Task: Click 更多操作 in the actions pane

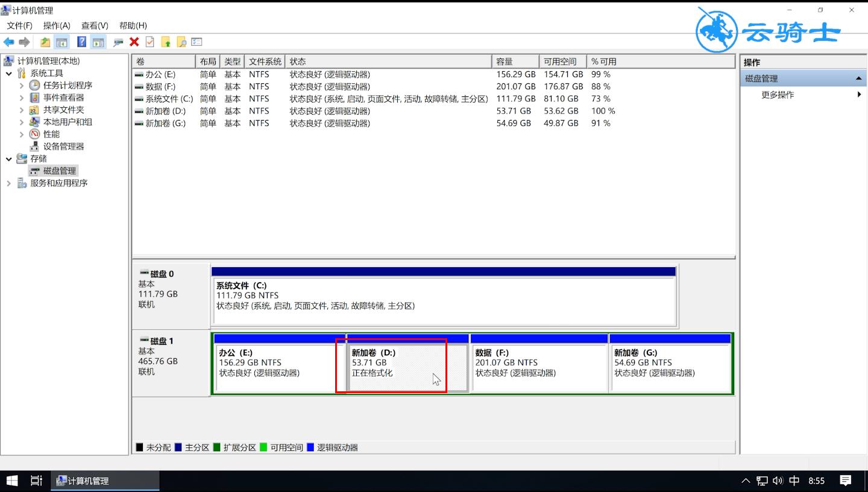Action: coord(778,95)
